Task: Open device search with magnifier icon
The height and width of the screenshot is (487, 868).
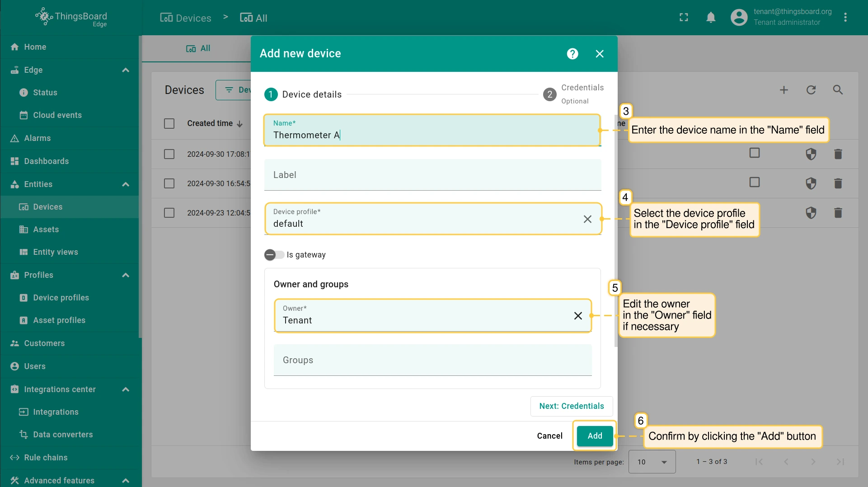Action: pyautogui.click(x=838, y=90)
